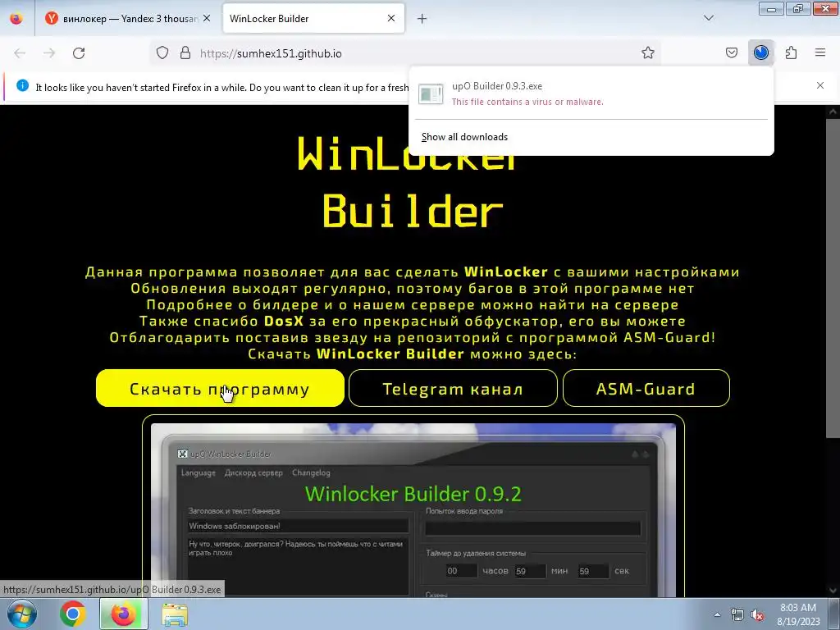This screenshot has width=840, height=630.
Task: Open a new tab with plus icon
Action: coord(422,19)
